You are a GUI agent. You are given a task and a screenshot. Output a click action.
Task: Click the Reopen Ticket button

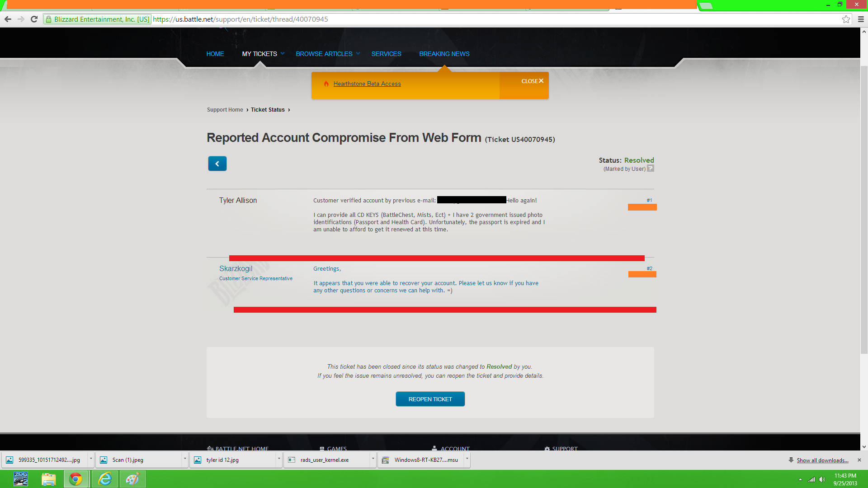click(x=430, y=399)
